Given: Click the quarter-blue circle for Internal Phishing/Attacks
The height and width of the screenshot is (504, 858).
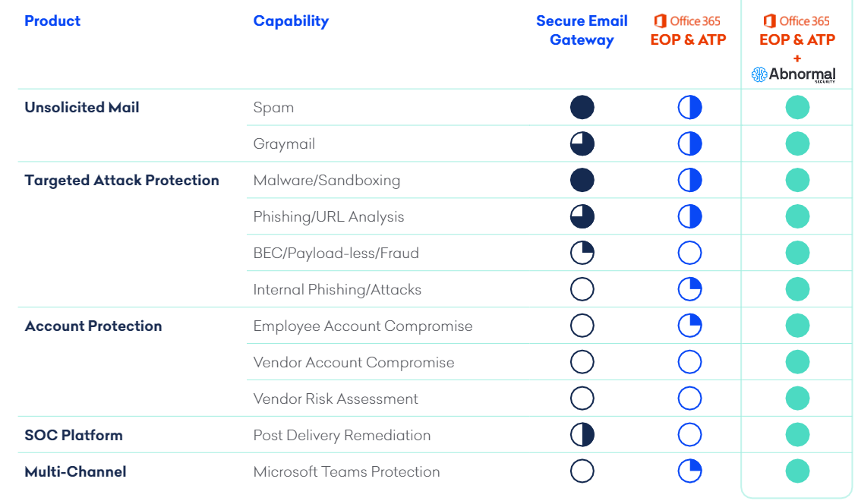Looking at the screenshot, I should [689, 290].
